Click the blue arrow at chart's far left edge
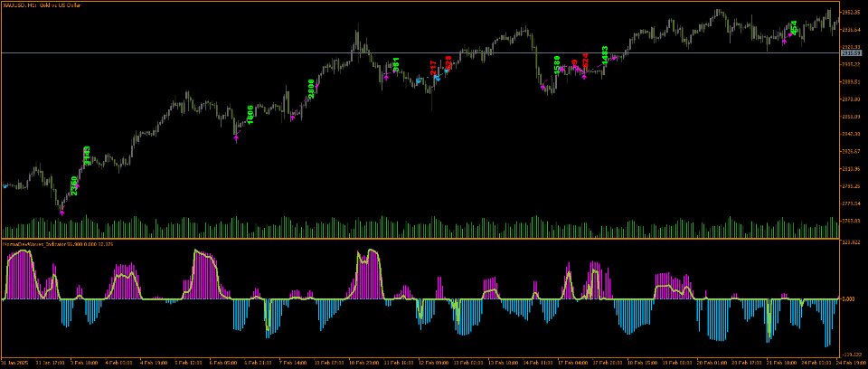Image resolution: width=868 pixels, height=369 pixels. (5, 186)
